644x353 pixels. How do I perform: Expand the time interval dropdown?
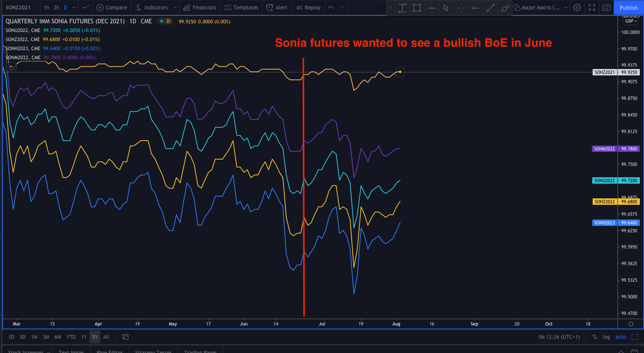74,8
